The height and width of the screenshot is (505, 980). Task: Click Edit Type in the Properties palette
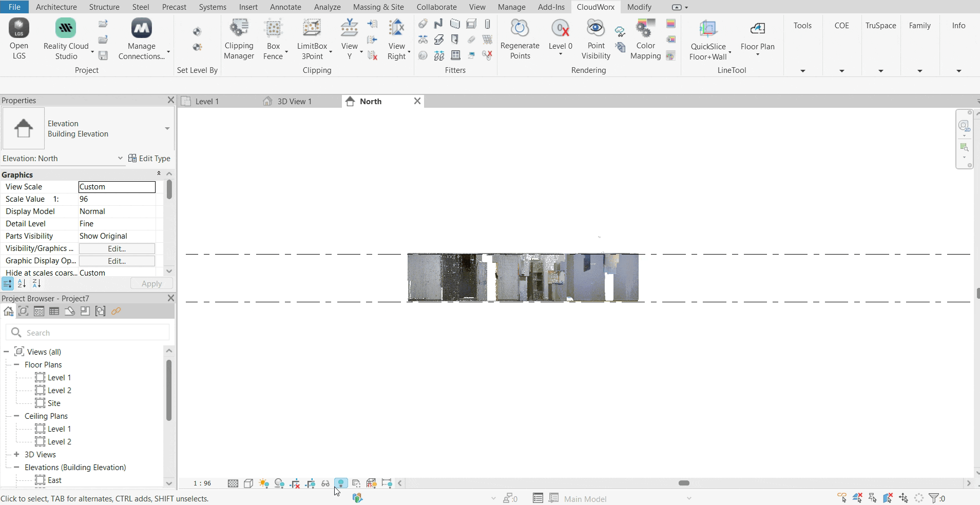(149, 159)
